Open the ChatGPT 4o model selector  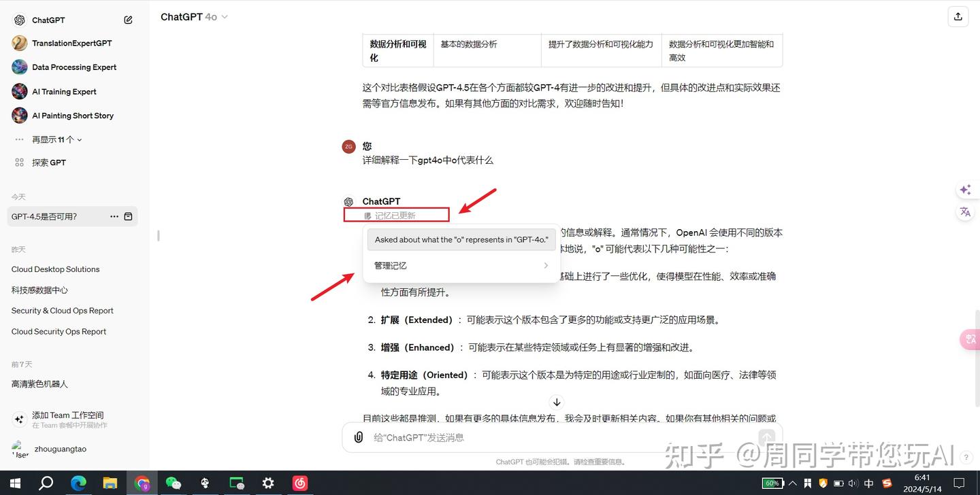[194, 16]
